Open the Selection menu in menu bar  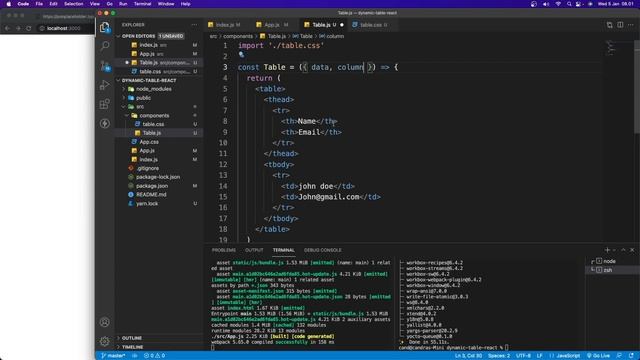coord(73,4)
